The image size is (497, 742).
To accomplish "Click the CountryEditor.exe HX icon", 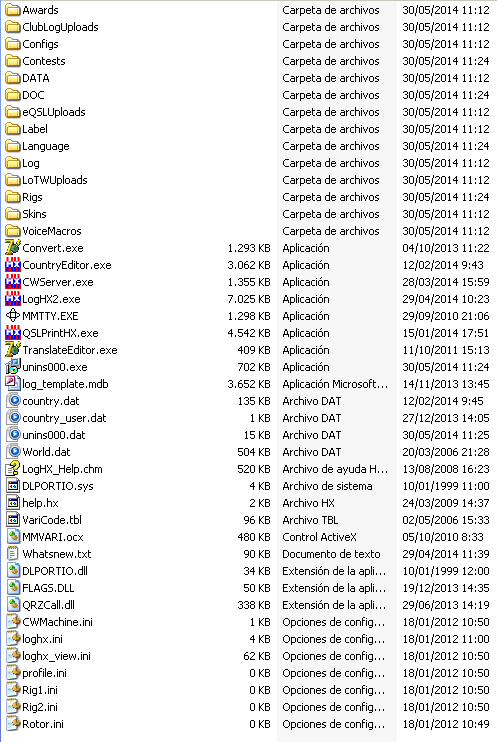I will (13, 265).
